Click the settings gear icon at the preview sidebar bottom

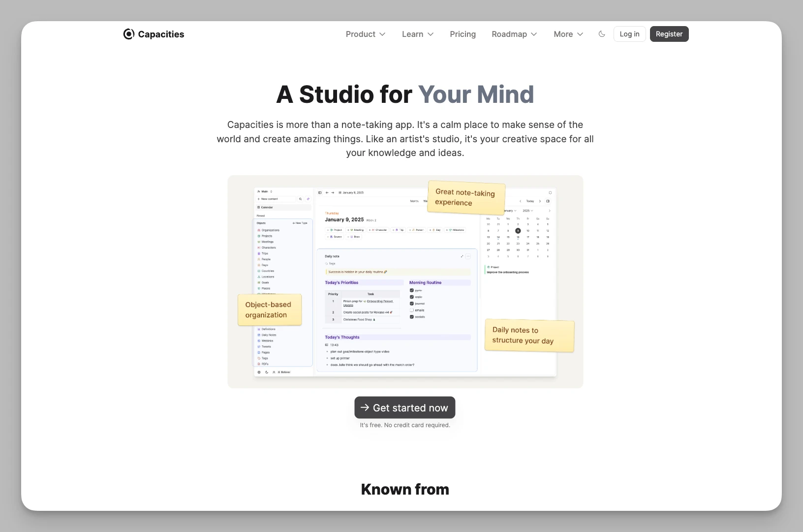pyautogui.click(x=259, y=372)
